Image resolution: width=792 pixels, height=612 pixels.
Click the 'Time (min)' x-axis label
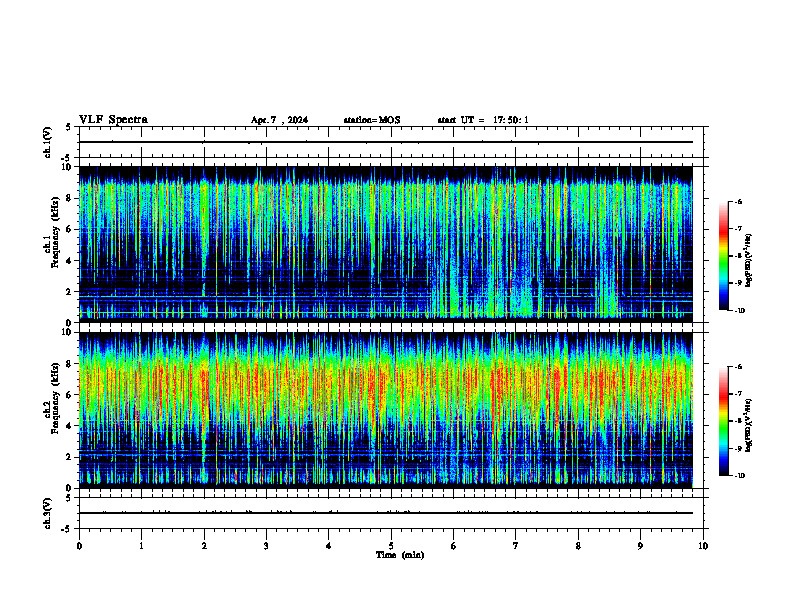pos(400,555)
